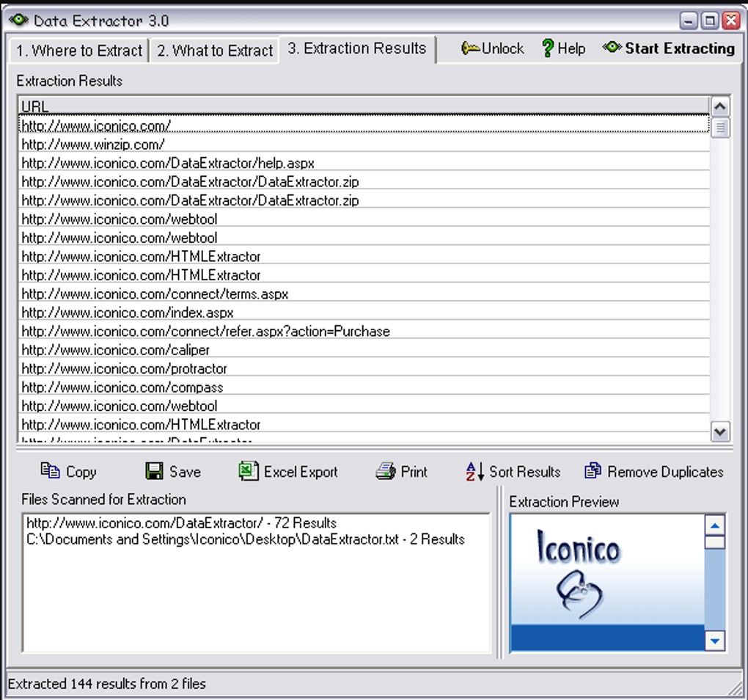This screenshot has height=700, width=748.
Task: Open Help from the toolbar text
Action: 571,48
